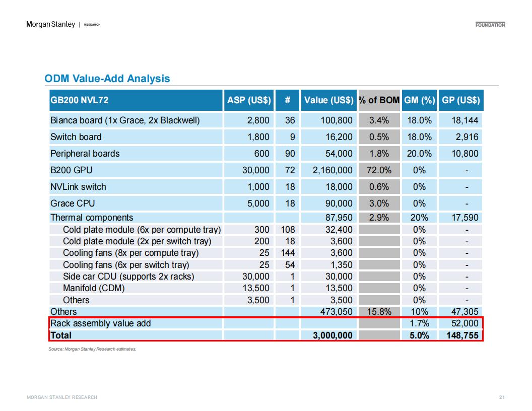Click the 20.0% gross margin cell
Viewport: 532px width, 411px height.
click(x=419, y=154)
